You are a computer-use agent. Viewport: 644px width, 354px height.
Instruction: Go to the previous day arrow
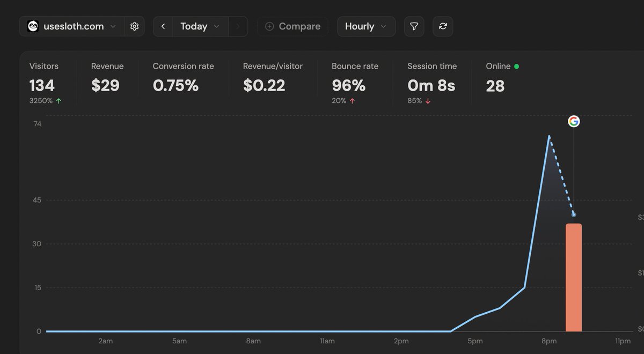[163, 26]
